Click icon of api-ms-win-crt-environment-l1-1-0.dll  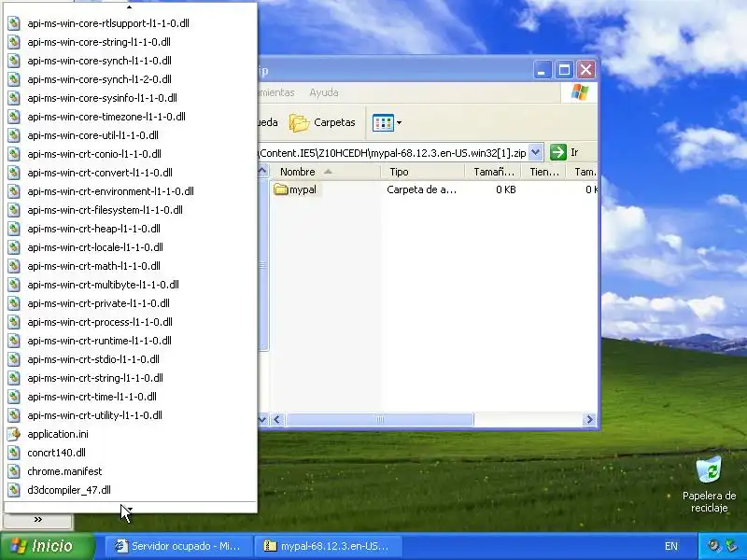point(14,191)
